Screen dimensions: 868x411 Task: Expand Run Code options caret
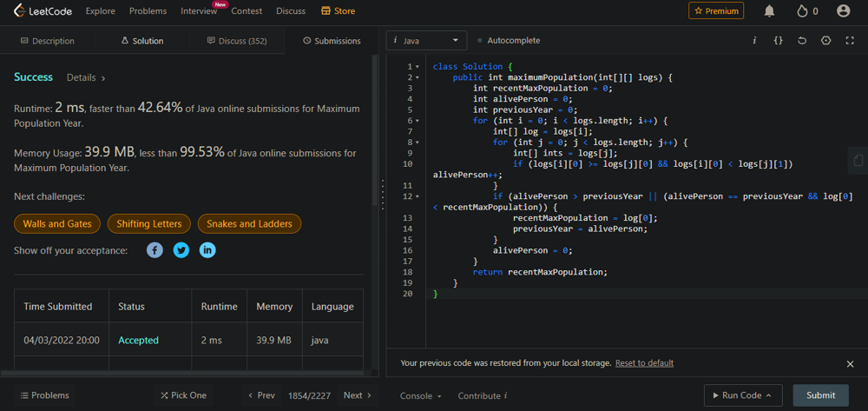click(x=768, y=395)
